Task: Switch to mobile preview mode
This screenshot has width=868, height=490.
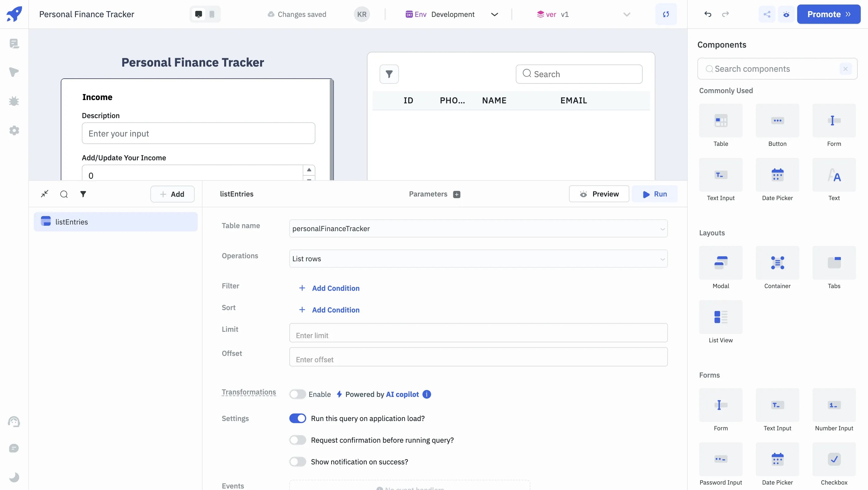Action: click(212, 14)
